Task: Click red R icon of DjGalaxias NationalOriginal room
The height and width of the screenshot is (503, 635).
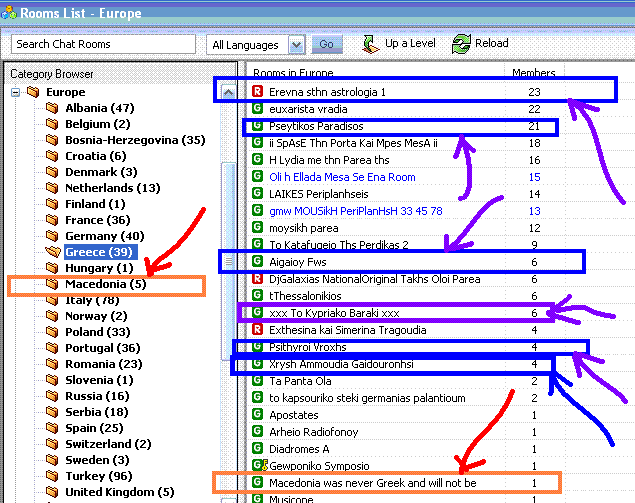Action: tap(258, 279)
